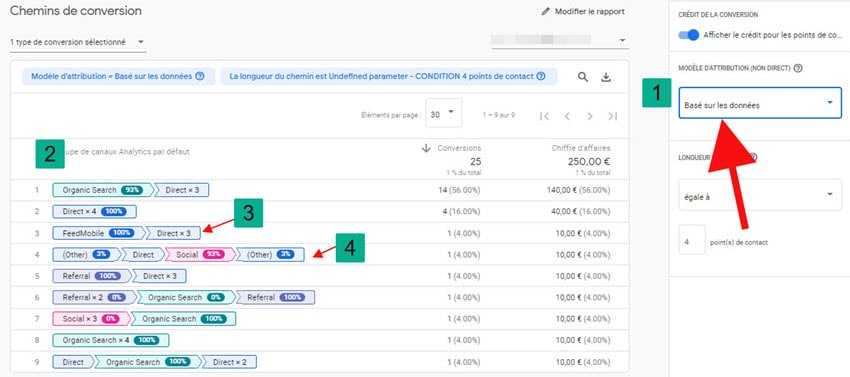Go to next page arrow

pyautogui.click(x=590, y=116)
